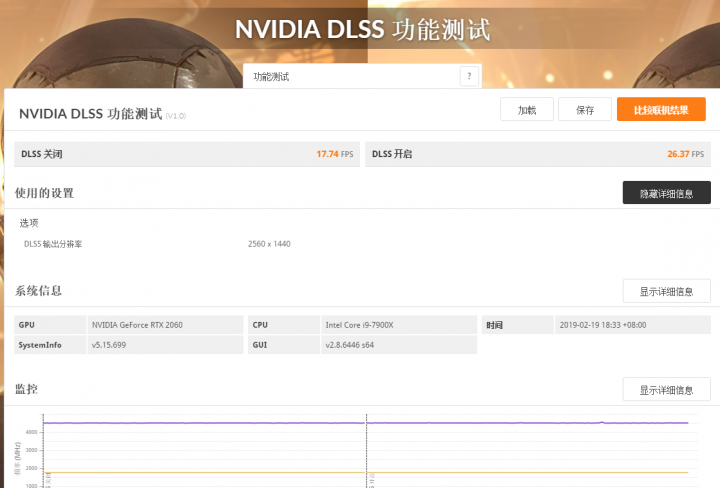
Task: Click 隐藏详细信息 button in settings section
Action: coord(666,193)
